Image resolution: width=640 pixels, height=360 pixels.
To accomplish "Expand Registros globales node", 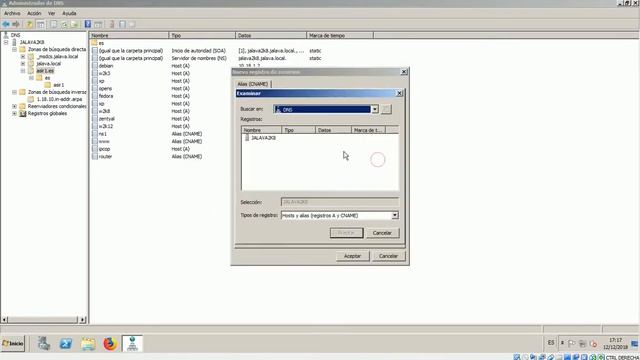I will [x=14, y=113].
